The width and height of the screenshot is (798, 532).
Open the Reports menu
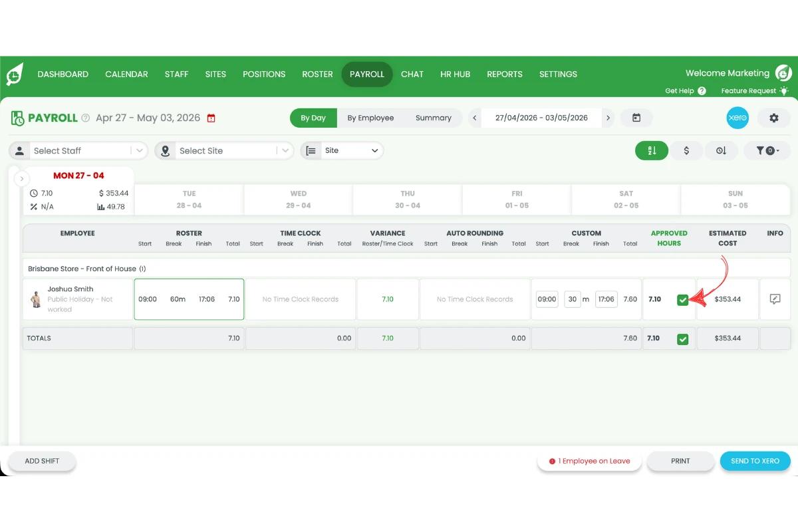[505, 74]
